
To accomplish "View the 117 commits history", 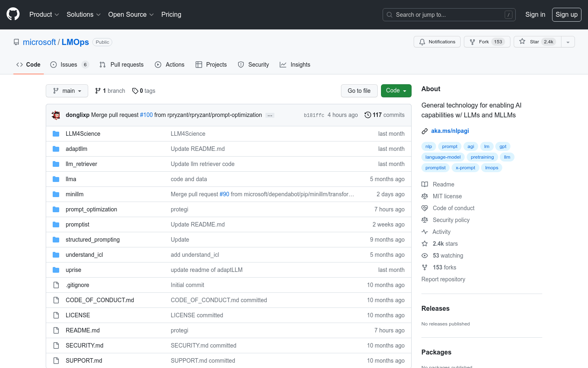I will pyautogui.click(x=385, y=115).
